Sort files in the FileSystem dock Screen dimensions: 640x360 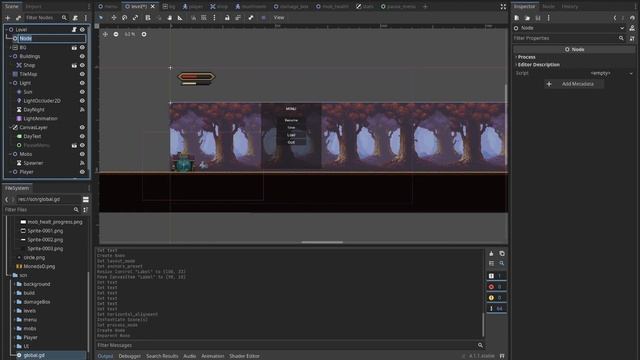pos(86,210)
